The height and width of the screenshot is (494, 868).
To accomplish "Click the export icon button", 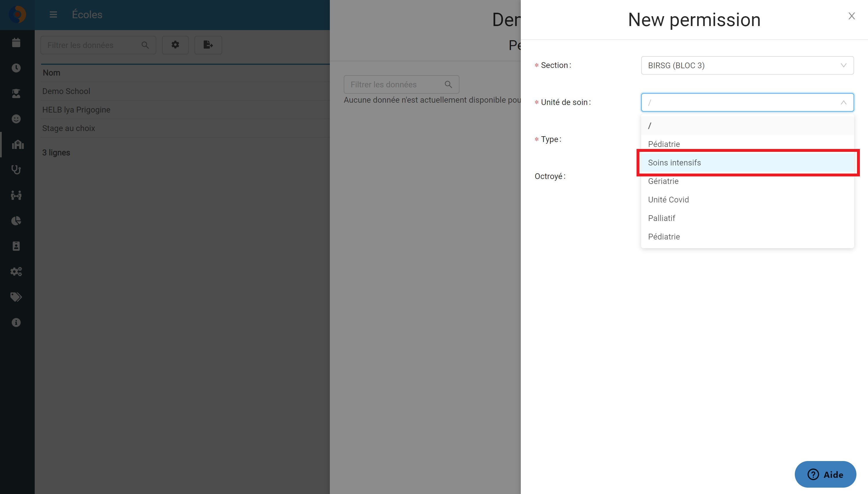I will click(208, 45).
